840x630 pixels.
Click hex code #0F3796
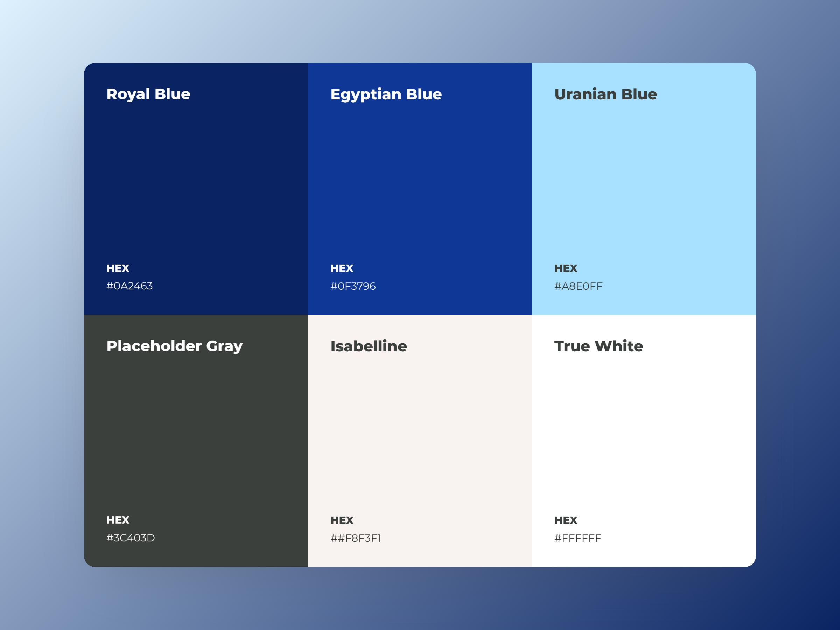coord(353,286)
